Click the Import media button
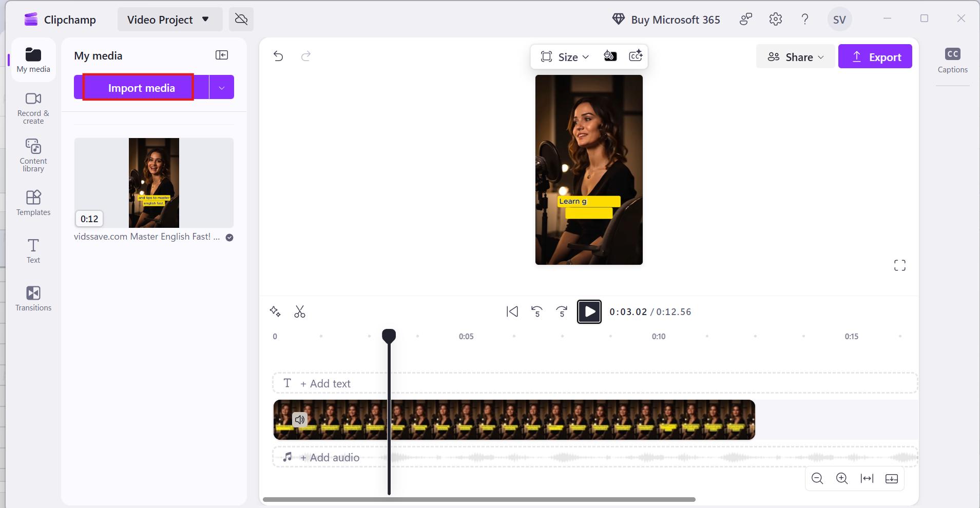The image size is (980, 508). tap(141, 88)
